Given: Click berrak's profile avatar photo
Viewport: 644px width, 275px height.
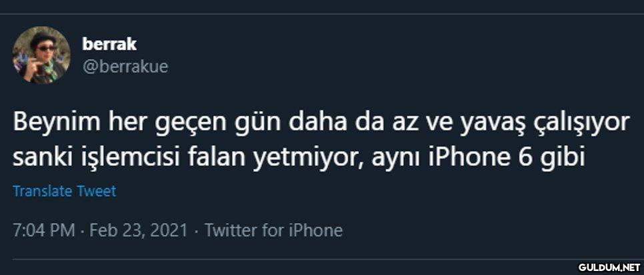Looking at the screenshot, I should [x=41, y=55].
